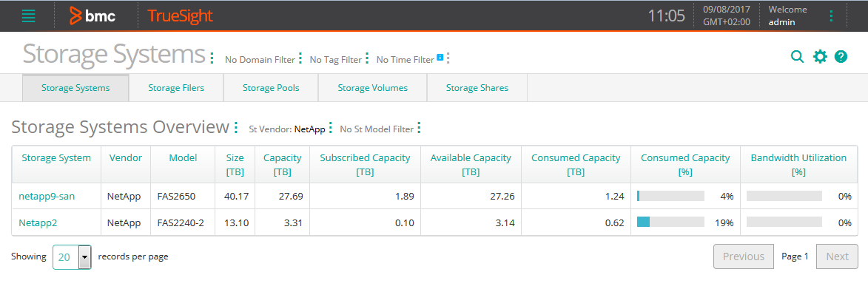Click the 1.89 subscribed capacity value
Screen dimensions: 868x289
point(406,196)
